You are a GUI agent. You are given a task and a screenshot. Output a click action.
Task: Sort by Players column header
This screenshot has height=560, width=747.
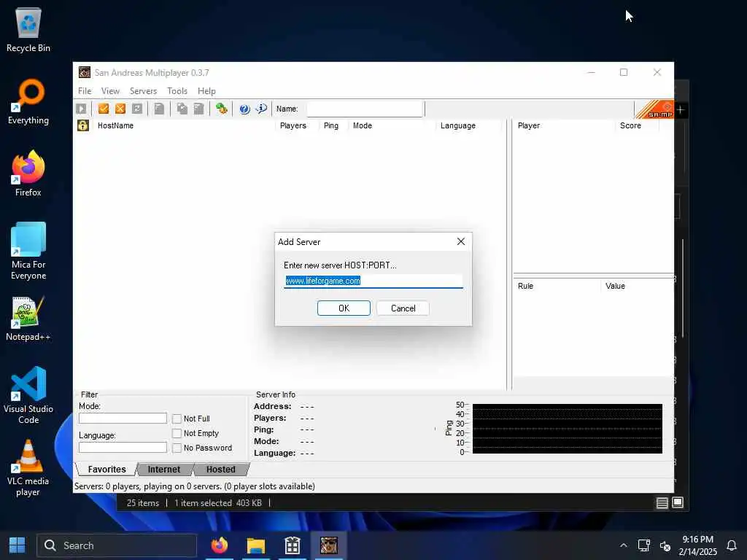(297, 125)
